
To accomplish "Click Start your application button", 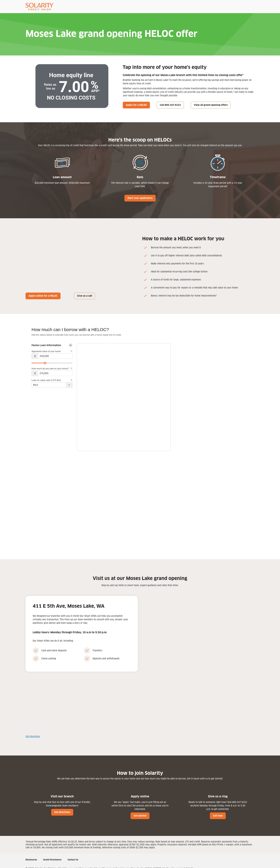I will coord(140,198).
